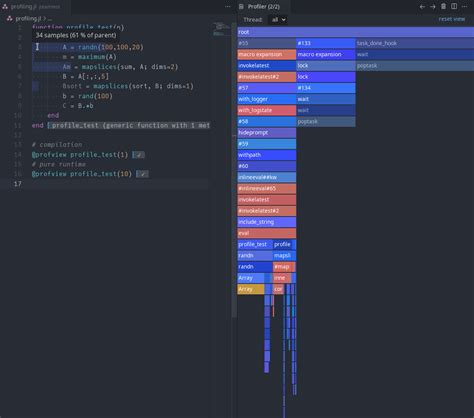Select the root flame graph block
This screenshot has width=474, height=418.
[x=356, y=32]
